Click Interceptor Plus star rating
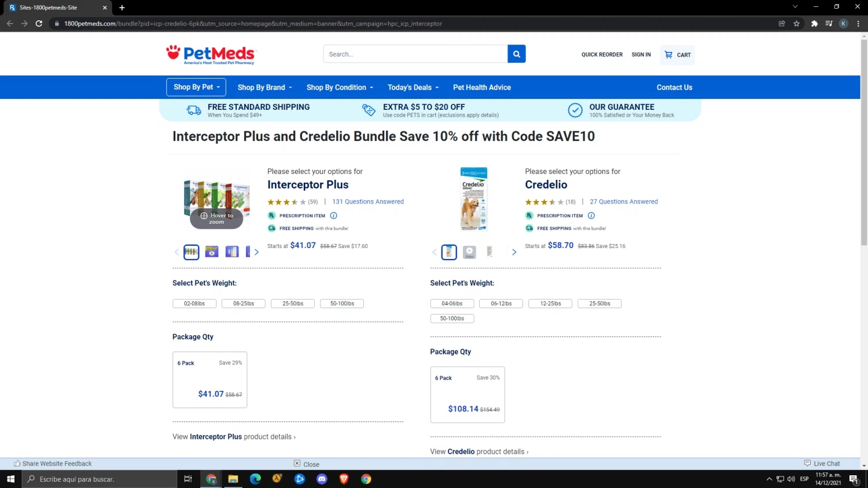Image resolution: width=868 pixels, height=488 pixels. point(286,202)
